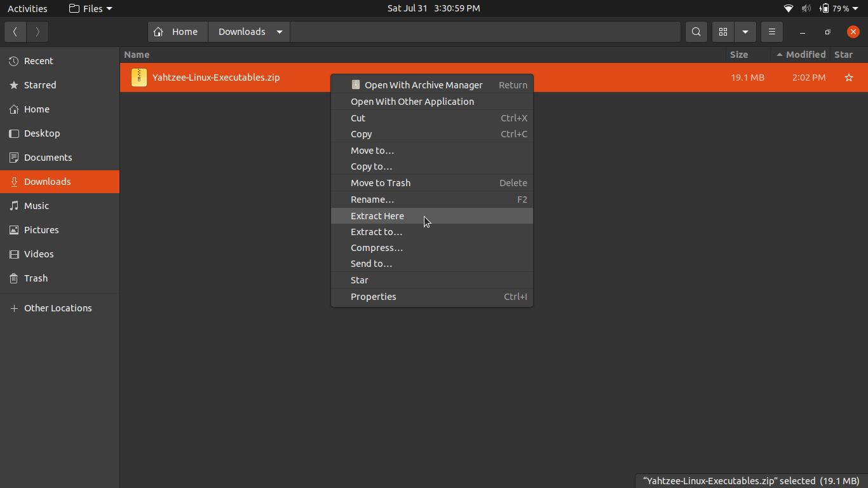Select the Yahtzee-Linux-Executables.zip file name
Image resolution: width=868 pixels, height=488 pixels.
[216, 78]
